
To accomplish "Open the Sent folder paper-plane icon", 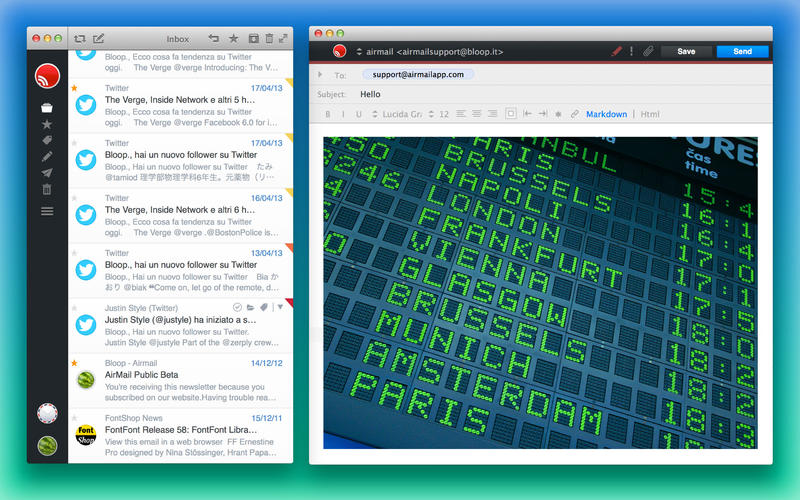I will [47, 173].
